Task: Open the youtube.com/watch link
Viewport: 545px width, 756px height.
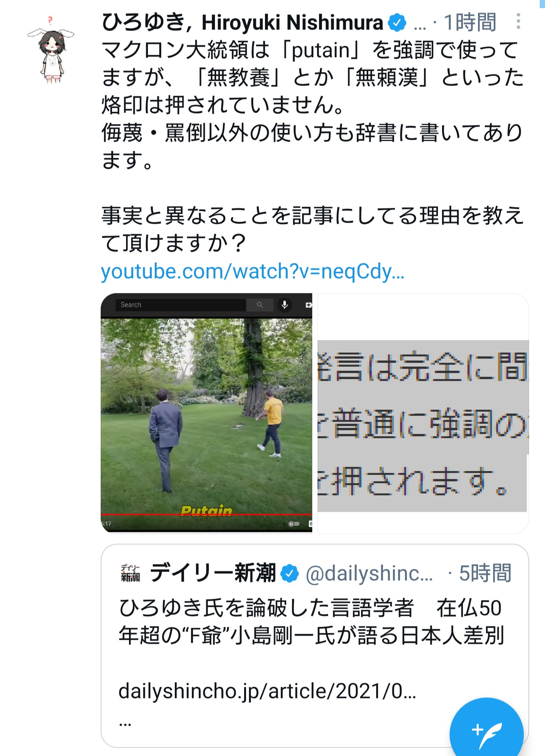Action: (252, 271)
